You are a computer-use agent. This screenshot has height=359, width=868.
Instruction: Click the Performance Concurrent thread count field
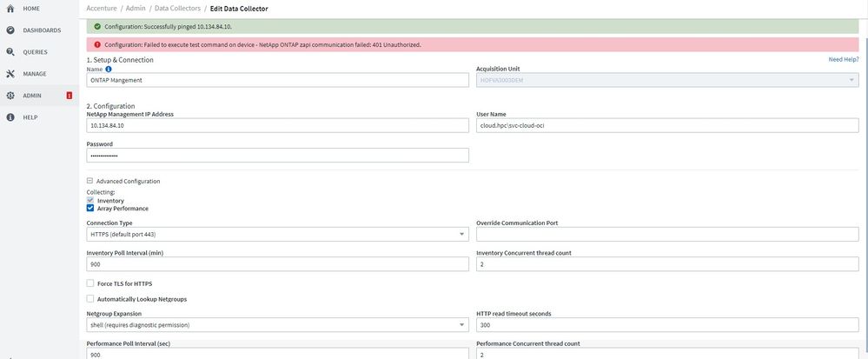667,354
